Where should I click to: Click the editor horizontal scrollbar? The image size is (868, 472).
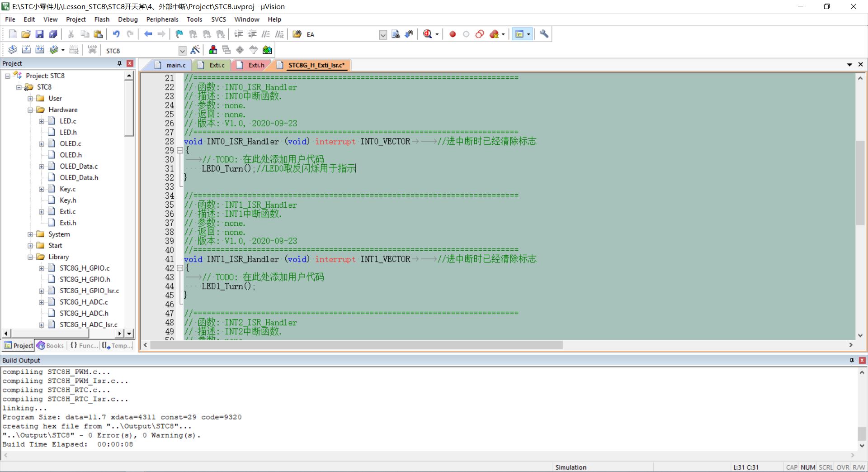[357, 345]
